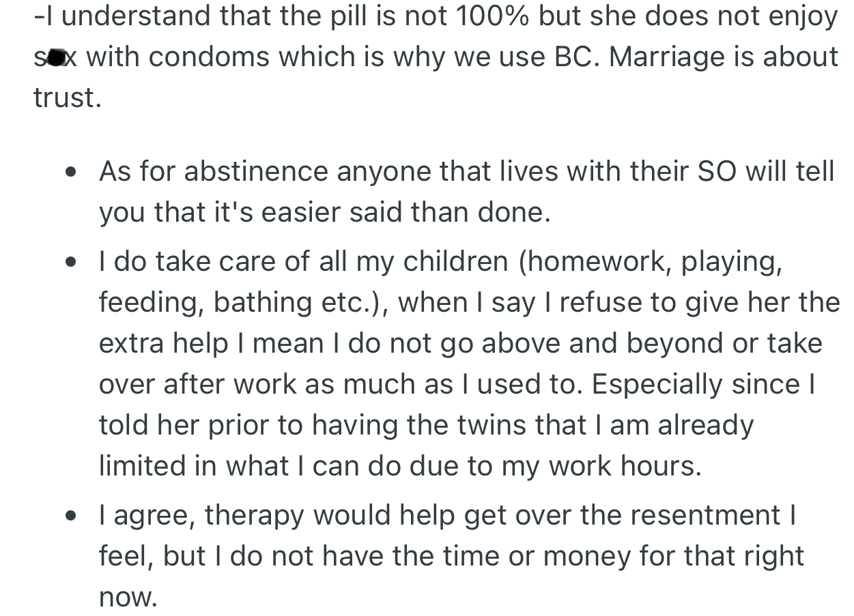This screenshot has width=854, height=616.
Task: Click the phrase 'As for abstinence'
Action: tap(214, 171)
